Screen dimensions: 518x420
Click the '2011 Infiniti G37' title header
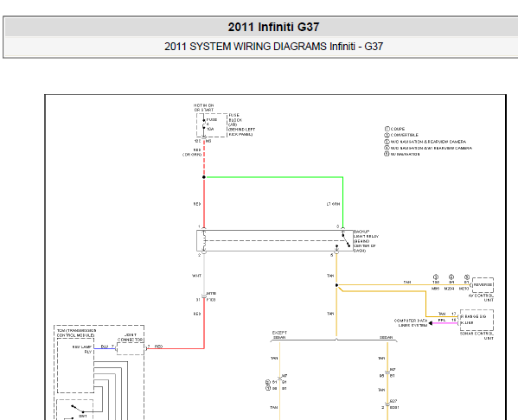pos(273,27)
